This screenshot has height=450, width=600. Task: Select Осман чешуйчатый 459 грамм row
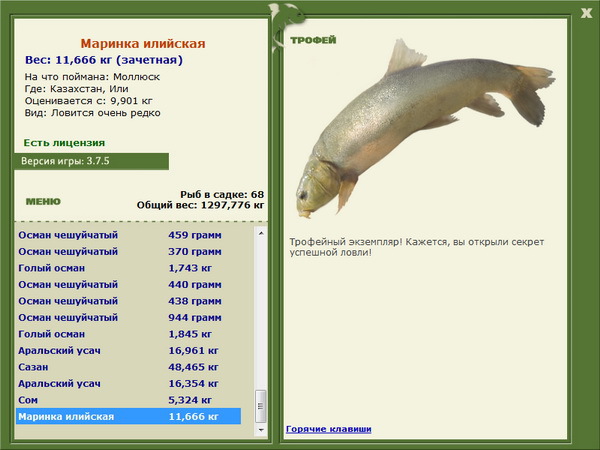click(129, 235)
